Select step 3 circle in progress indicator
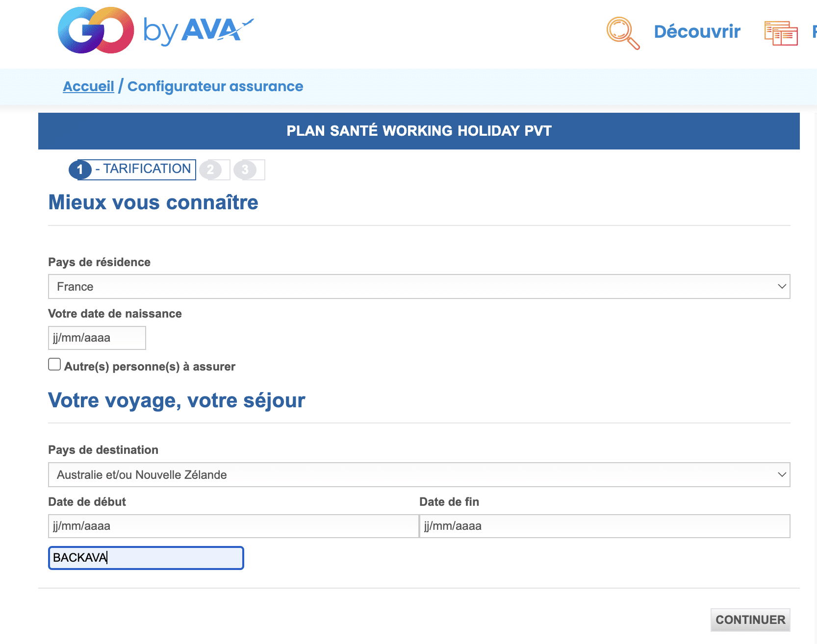Screen dimensions: 817x644 245,170
